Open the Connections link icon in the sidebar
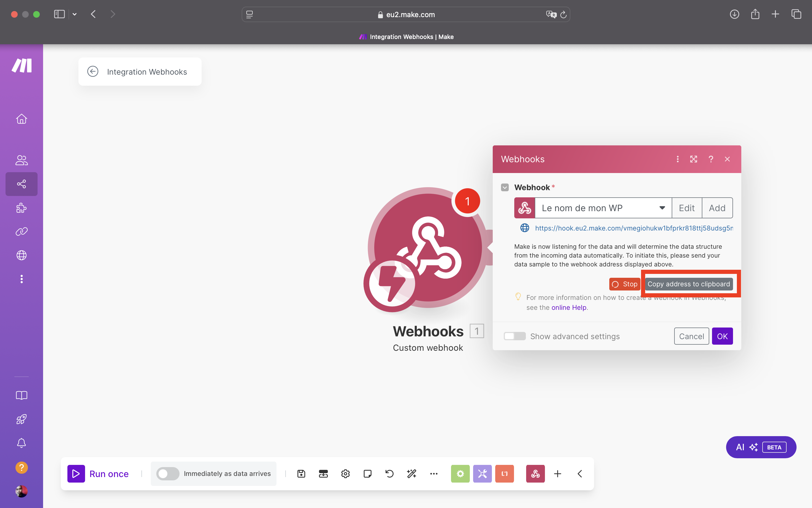812x508 pixels. coord(22,232)
